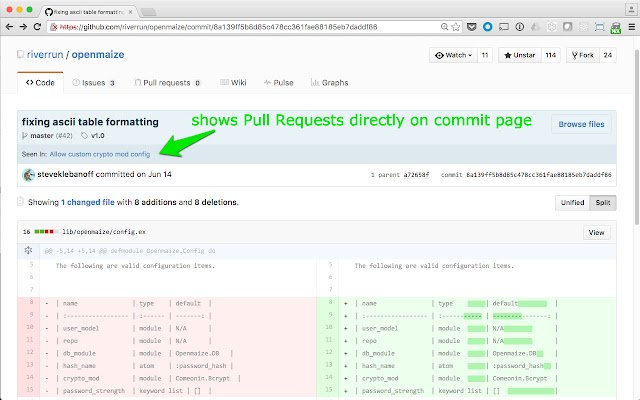Fork the openmaize repository
Image resolution: width=640 pixels, height=400 pixels.
(583, 55)
